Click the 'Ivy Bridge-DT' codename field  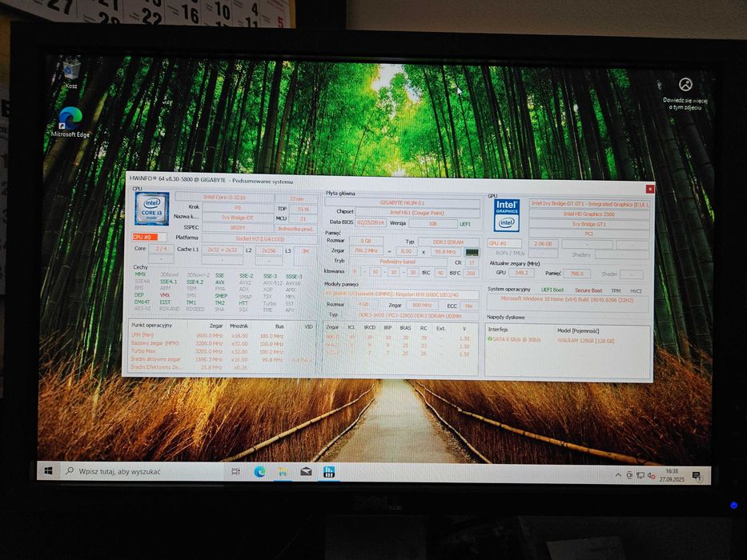point(238,218)
